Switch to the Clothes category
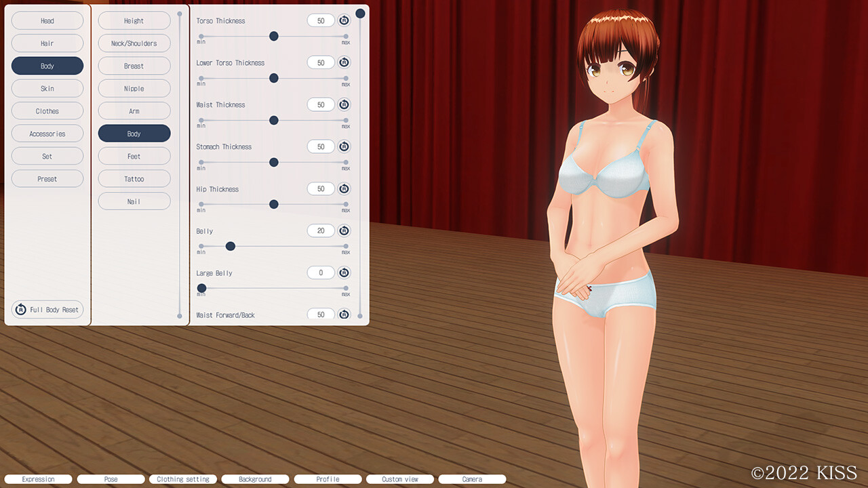The height and width of the screenshot is (488, 868). 47,111
